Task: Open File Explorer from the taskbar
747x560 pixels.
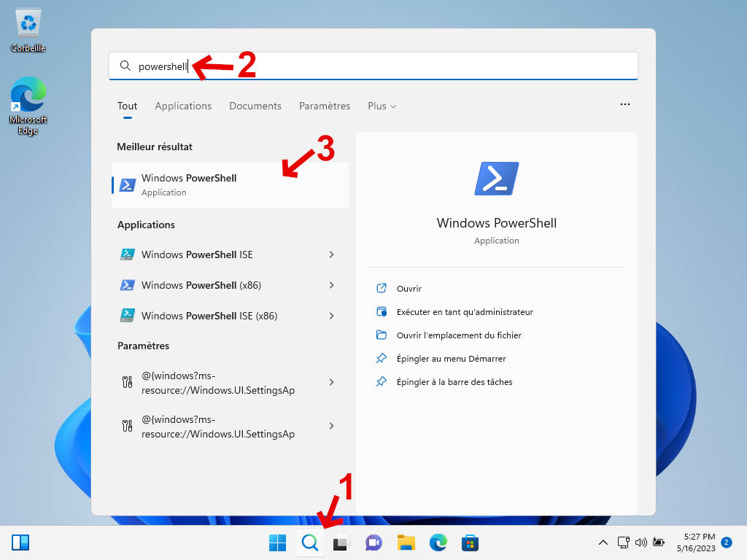Action: [406, 542]
